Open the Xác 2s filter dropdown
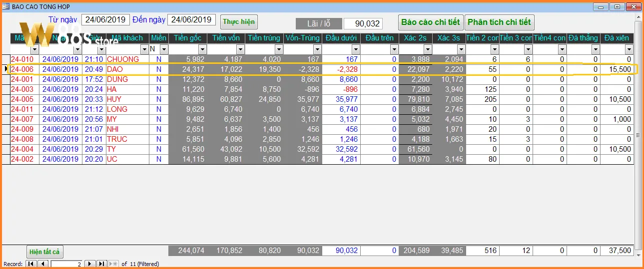 pyautogui.click(x=428, y=49)
